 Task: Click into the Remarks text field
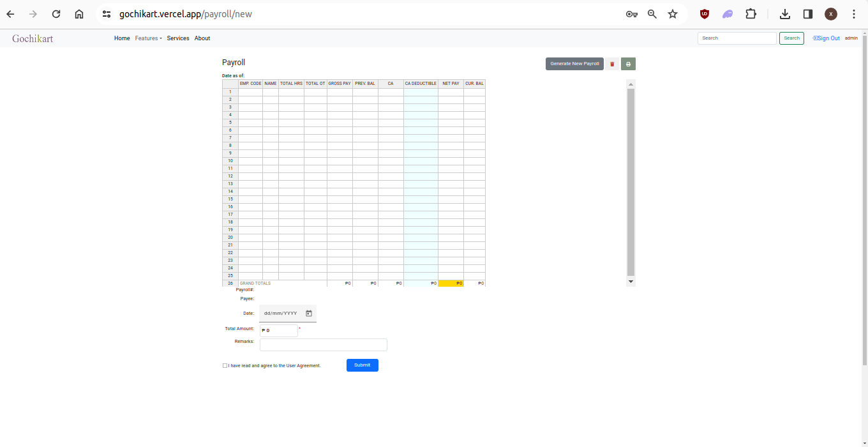(x=323, y=345)
